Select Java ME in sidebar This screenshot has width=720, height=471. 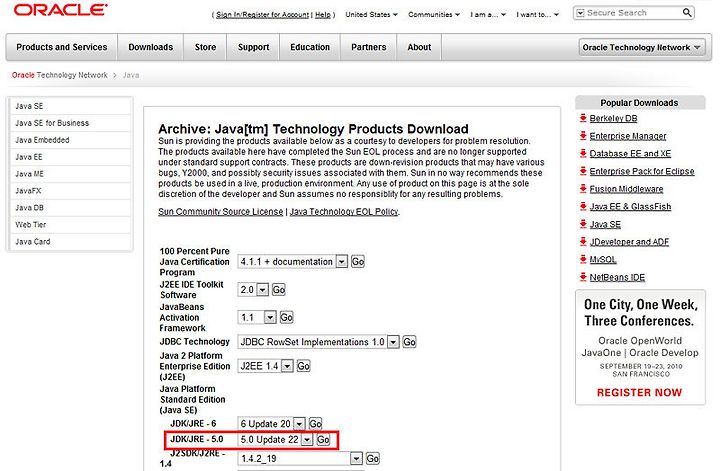click(71, 174)
